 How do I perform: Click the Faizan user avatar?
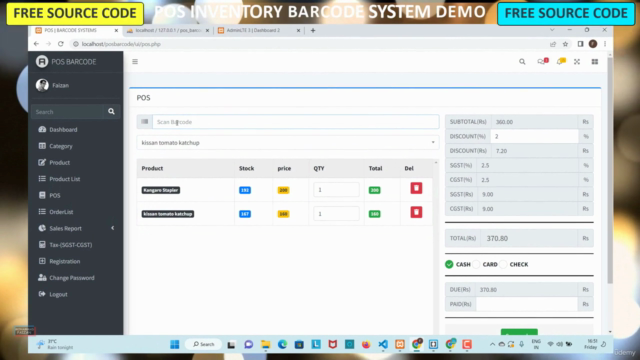point(42,85)
